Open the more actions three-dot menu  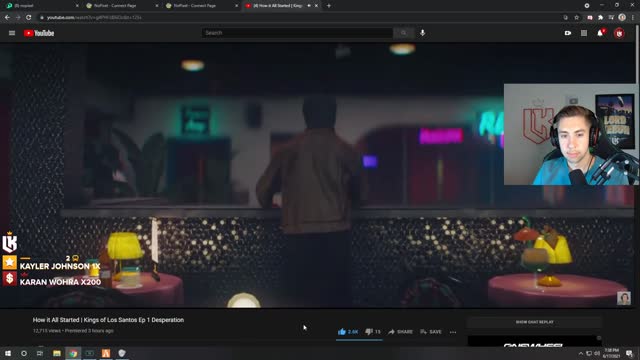[x=453, y=332]
